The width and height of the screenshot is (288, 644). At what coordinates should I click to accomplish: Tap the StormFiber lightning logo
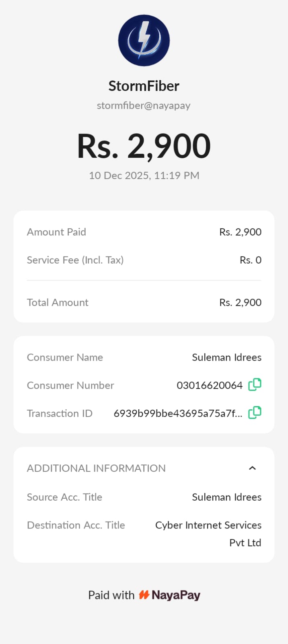coord(144,41)
